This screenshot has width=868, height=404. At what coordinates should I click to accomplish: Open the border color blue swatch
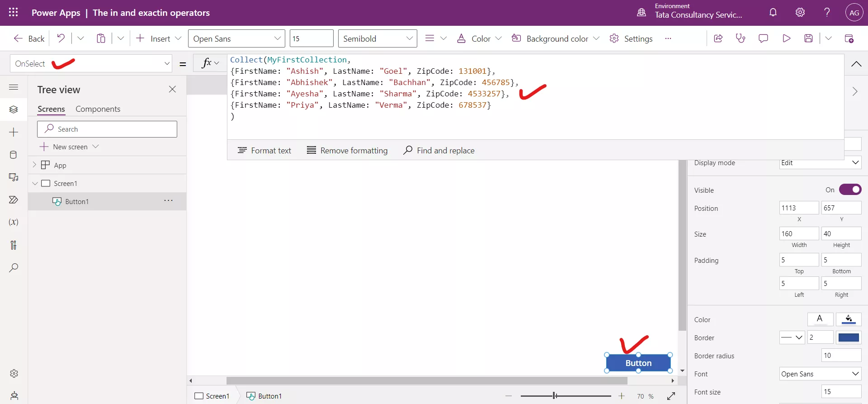pos(849,337)
